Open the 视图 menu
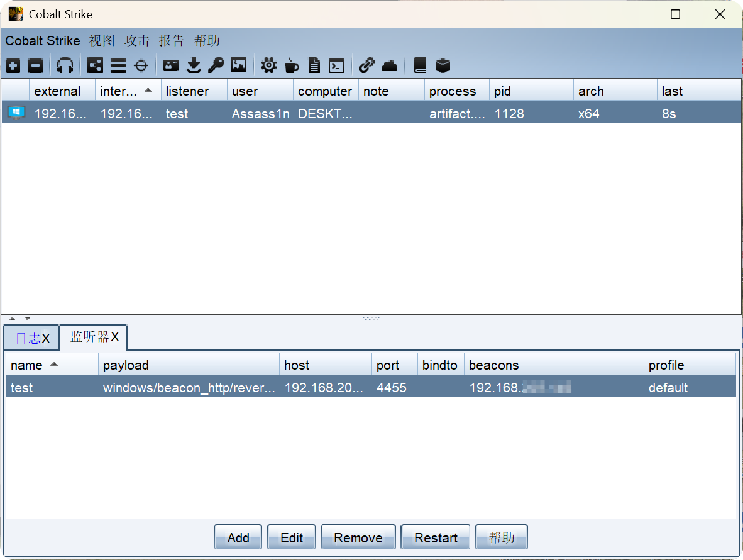 click(102, 41)
